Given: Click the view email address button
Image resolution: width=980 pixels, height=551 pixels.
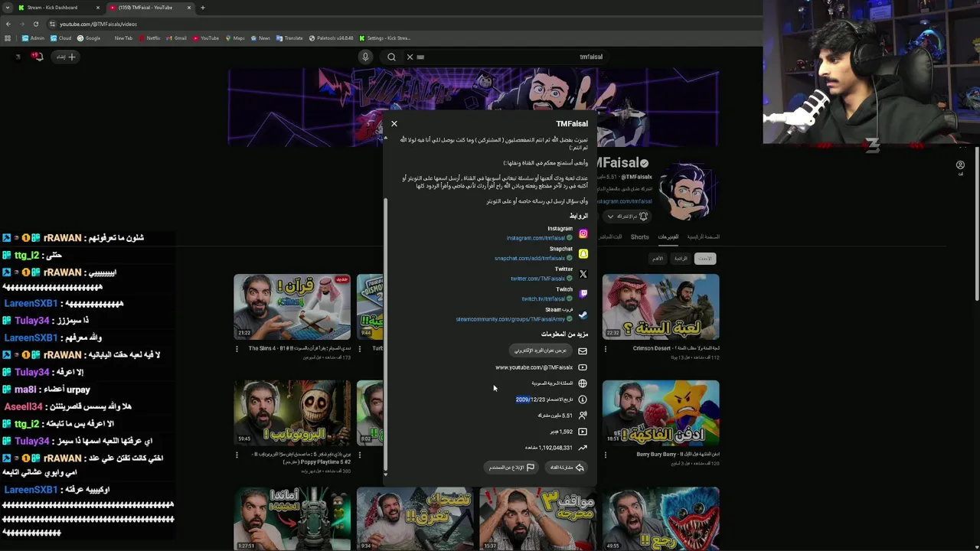Looking at the screenshot, I should 541,350.
